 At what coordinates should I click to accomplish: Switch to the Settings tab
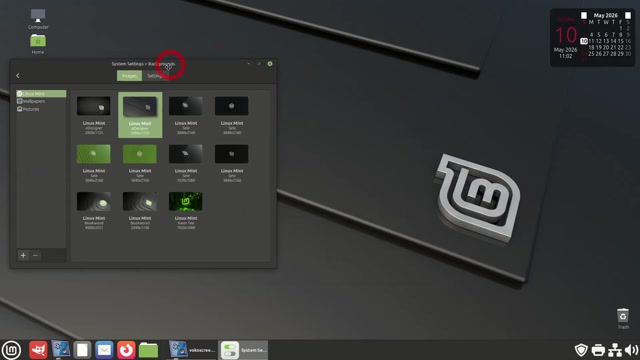[155, 76]
